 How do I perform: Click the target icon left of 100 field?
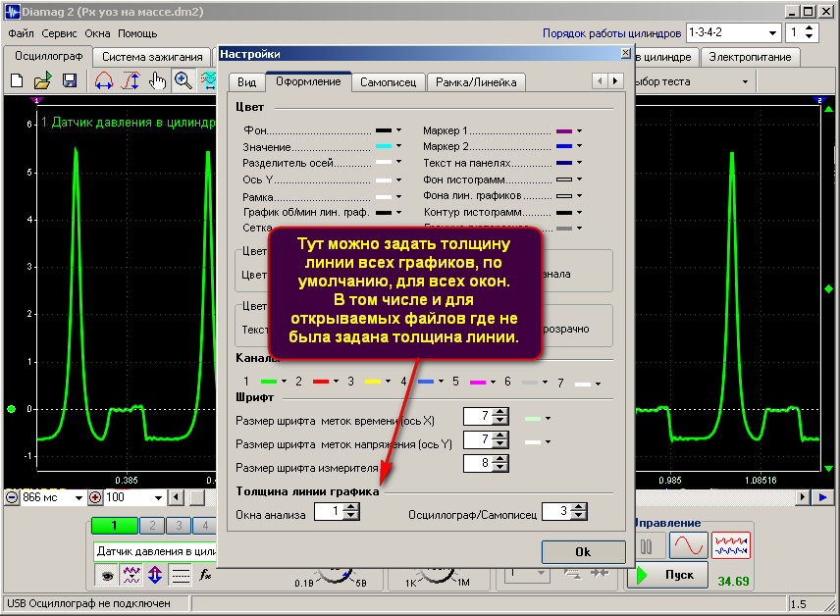[95, 497]
